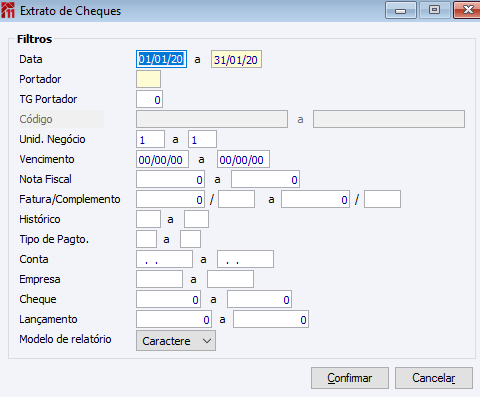Select the Cheque start number field
This screenshot has height=397, width=480.
coord(168,299)
